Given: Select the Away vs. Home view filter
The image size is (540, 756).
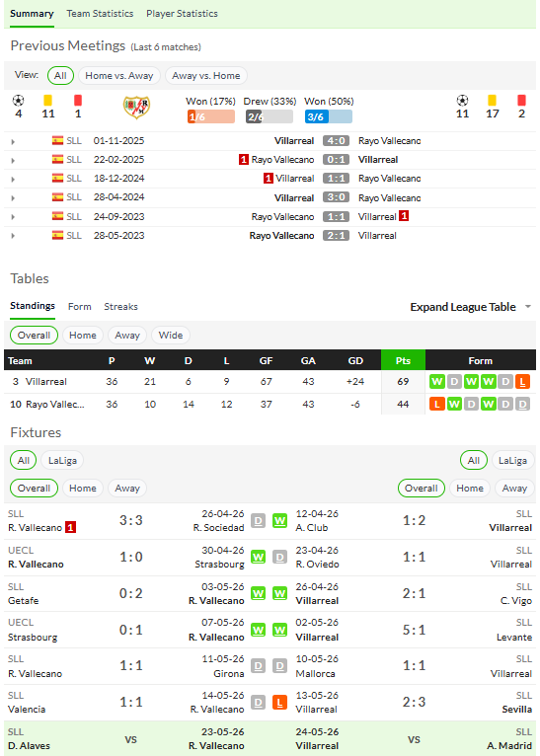Looking at the screenshot, I should [x=206, y=76].
